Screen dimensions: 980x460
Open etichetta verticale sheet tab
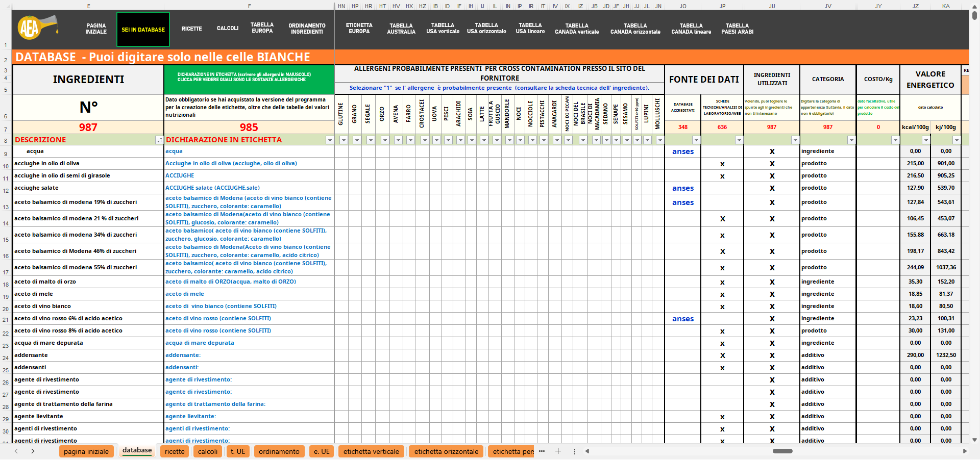click(x=371, y=451)
